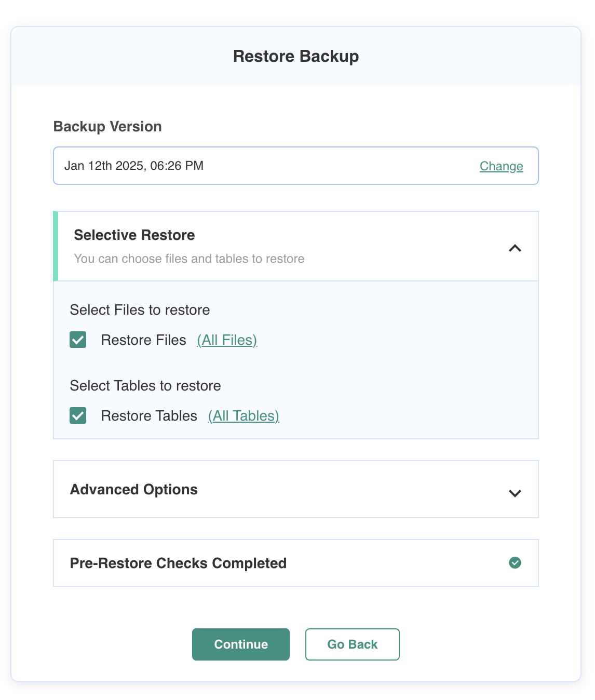Collapse Selective Restore using the up chevron
The image size is (595, 700).
[515, 248]
